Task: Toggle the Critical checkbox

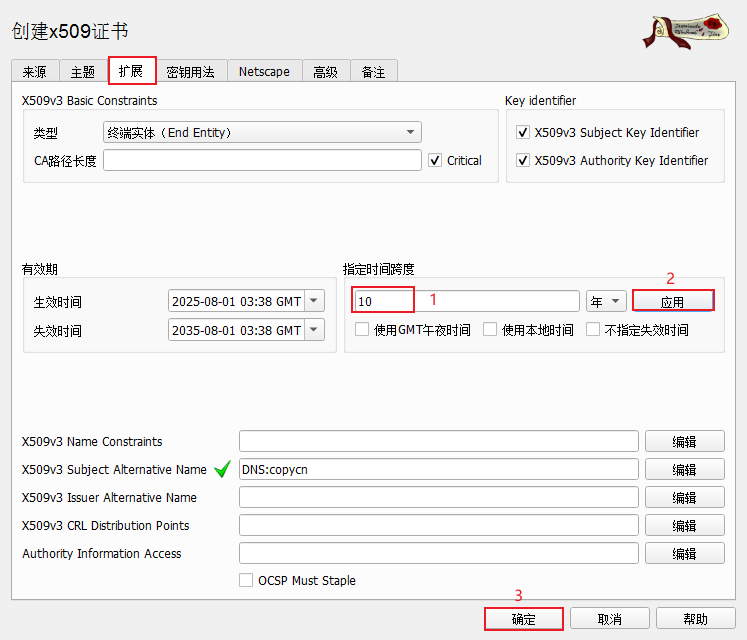Action: (435, 160)
